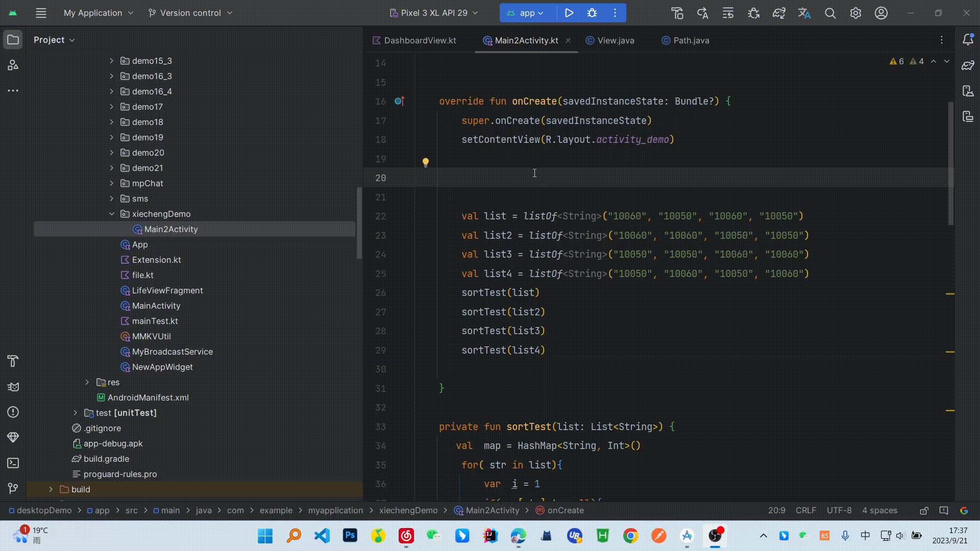The image size is (980, 551).
Task: Open the Terminal tool window
Action: click(13, 463)
